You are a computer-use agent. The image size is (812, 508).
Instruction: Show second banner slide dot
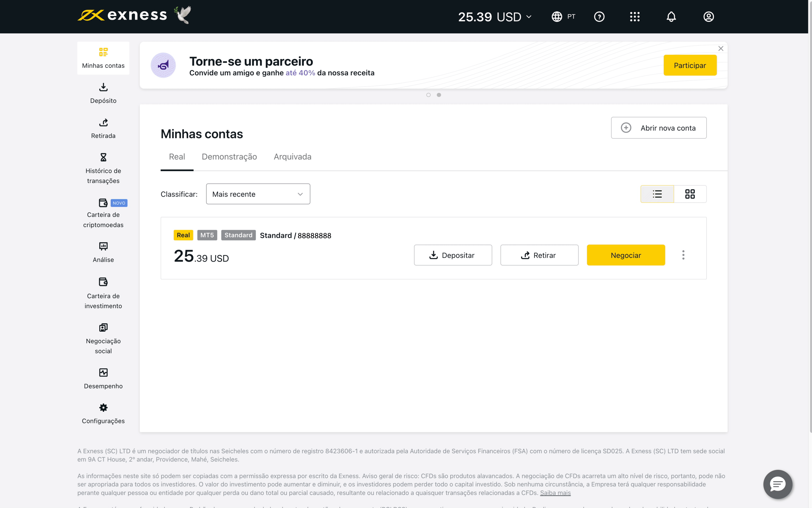[439, 95]
